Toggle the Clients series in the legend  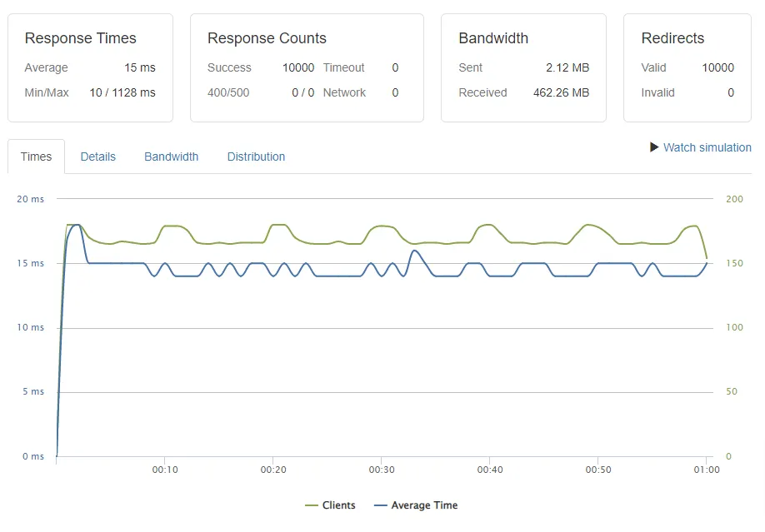coord(338,505)
